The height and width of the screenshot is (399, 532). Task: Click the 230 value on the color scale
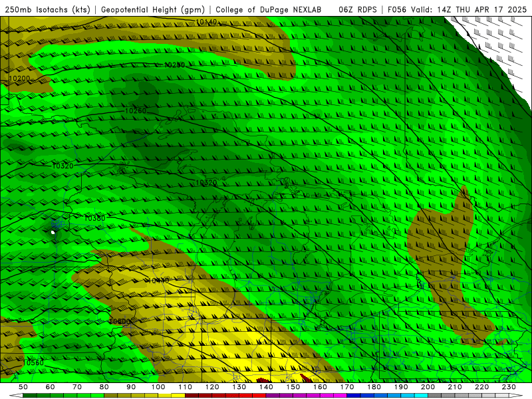(x=509, y=387)
